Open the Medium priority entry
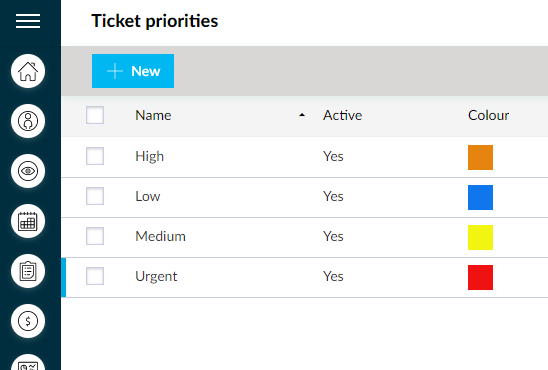 click(160, 237)
